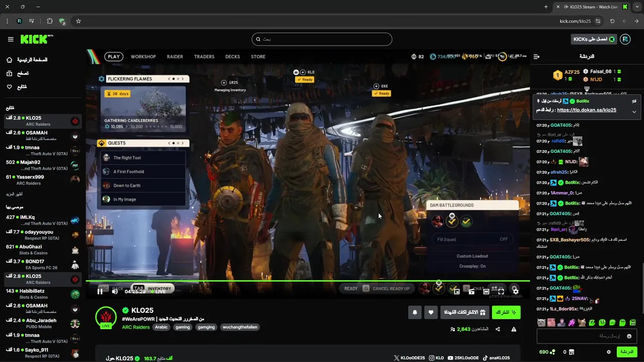
Task: Mute the stream volume
Action: click(x=115, y=291)
